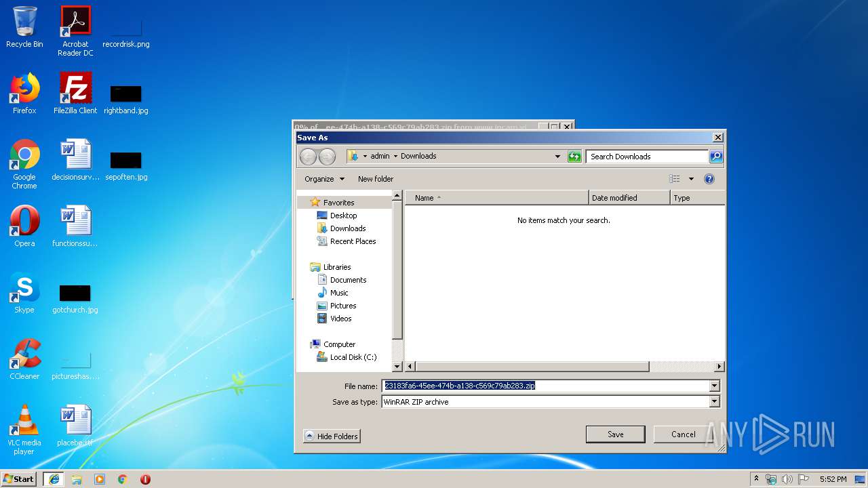Click the search magnifier icon
The image size is (868, 488).
(x=716, y=157)
